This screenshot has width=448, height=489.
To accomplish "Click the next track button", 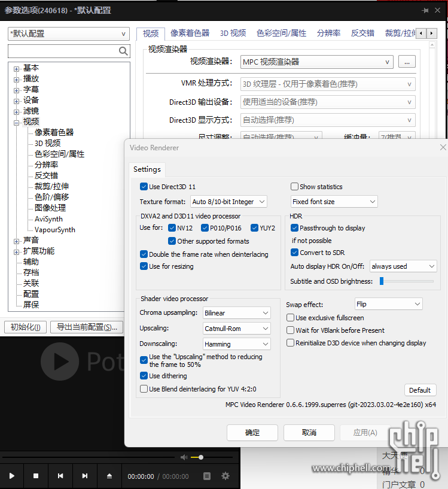I will [84, 476].
